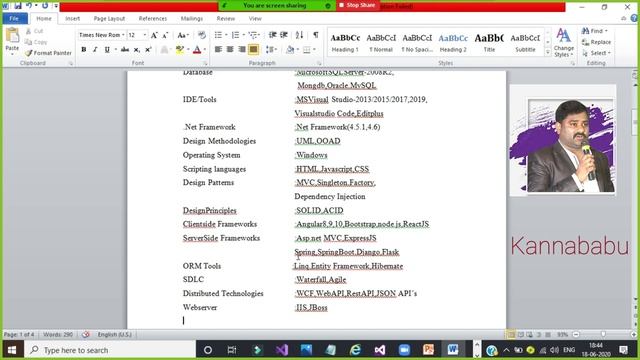Click the Save icon in quick access toolbar
The image size is (640, 360).
[18, 6]
